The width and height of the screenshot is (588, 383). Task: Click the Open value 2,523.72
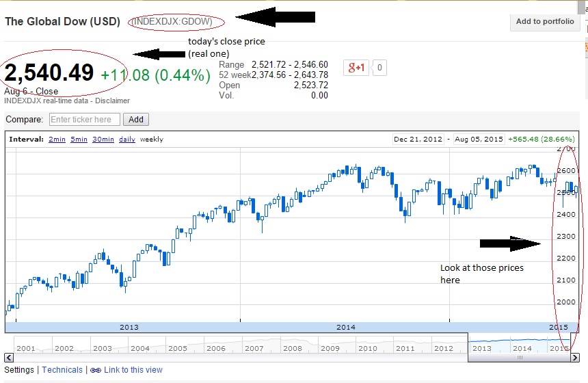[311, 85]
